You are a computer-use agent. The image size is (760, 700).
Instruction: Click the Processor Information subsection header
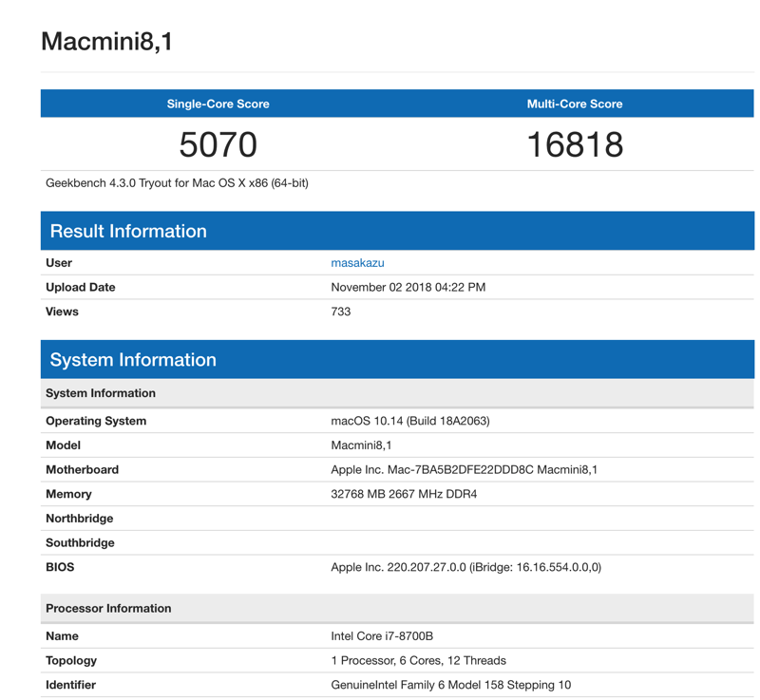(x=397, y=609)
